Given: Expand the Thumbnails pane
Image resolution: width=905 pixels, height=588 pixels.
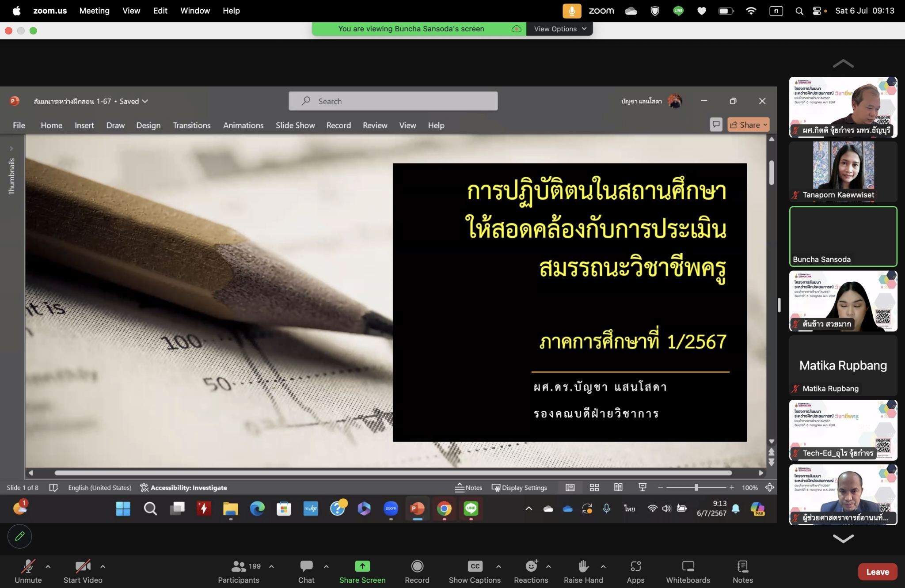Looking at the screenshot, I should tap(11, 148).
